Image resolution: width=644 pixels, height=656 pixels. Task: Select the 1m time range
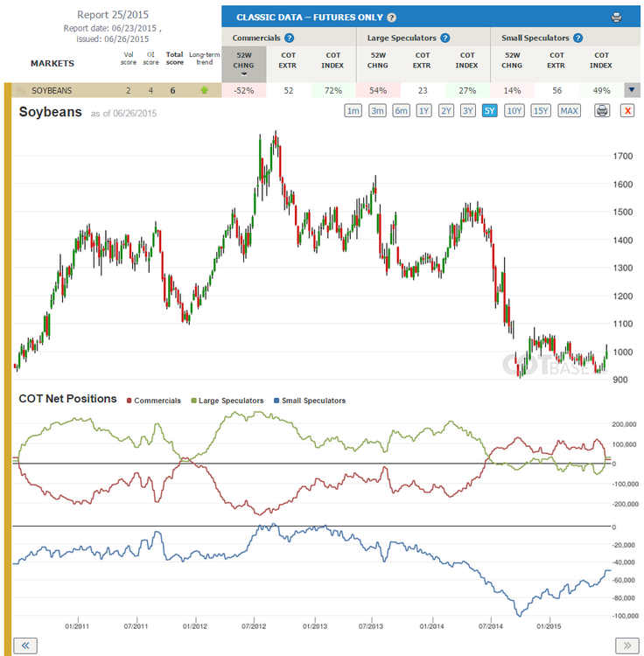click(353, 111)
